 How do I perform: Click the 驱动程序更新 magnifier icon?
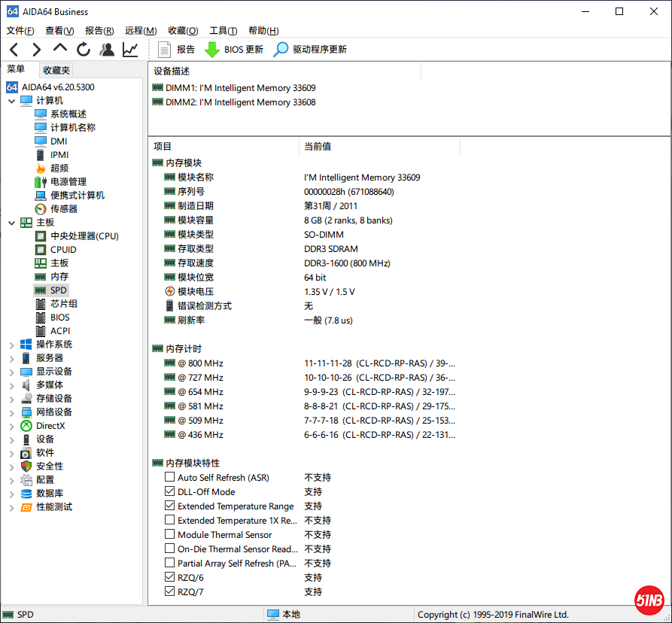281,50
